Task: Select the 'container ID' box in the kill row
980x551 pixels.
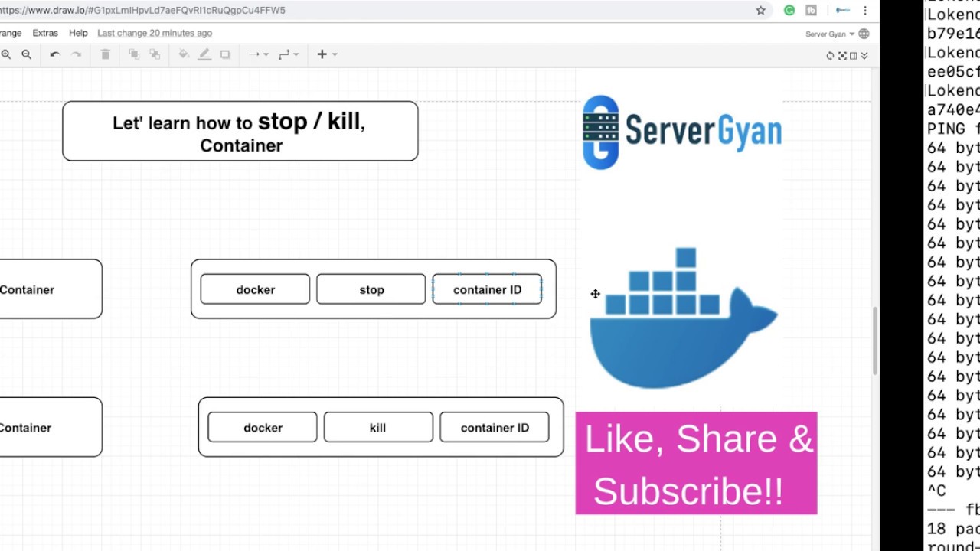Action: [x=495, y=427]
